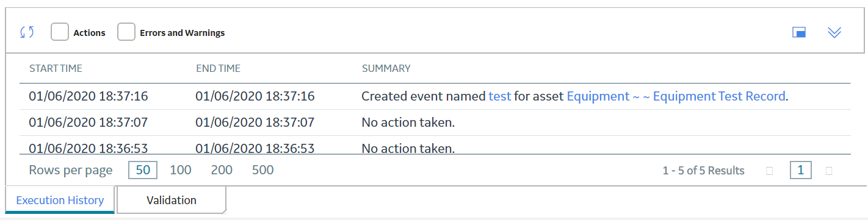Go to the next results page
Image resolution: width=868 pixels, height=220 pixels.
(x=829, y=171)
